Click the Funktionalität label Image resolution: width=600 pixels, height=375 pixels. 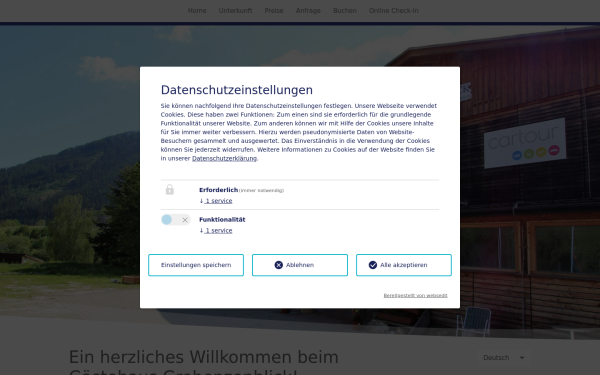(222, 220)
